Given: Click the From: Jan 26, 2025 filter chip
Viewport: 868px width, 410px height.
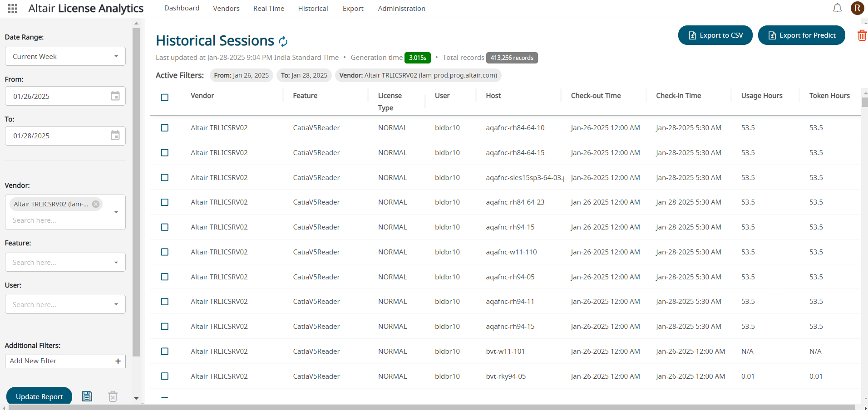Looking at the screenshot, I should coord(241,75).
